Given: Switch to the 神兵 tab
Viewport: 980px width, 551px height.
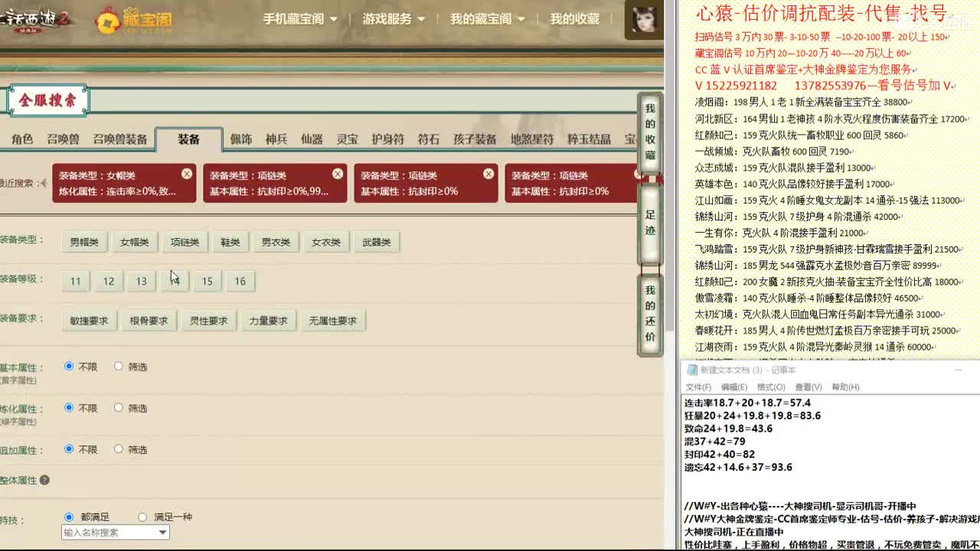Looking at the screenshot, I should coord(276,139).
